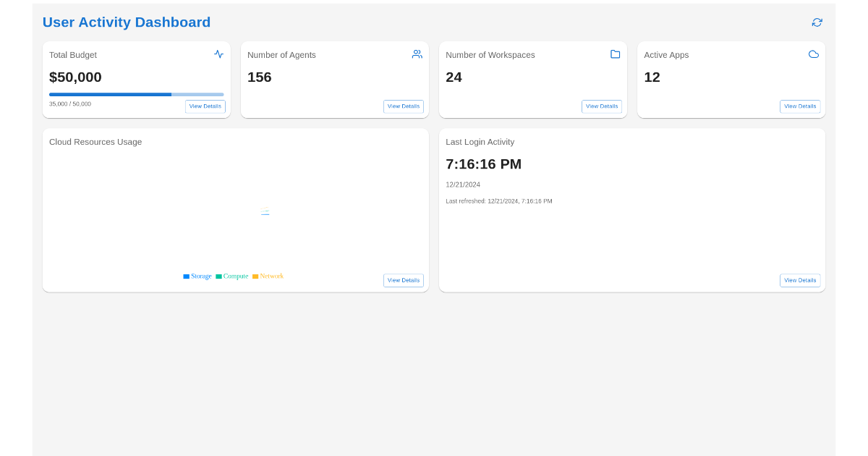This screenshot has width=868, height=456.
Task: Click the blue square icon next to Storage legend
Action: [186, 276]
